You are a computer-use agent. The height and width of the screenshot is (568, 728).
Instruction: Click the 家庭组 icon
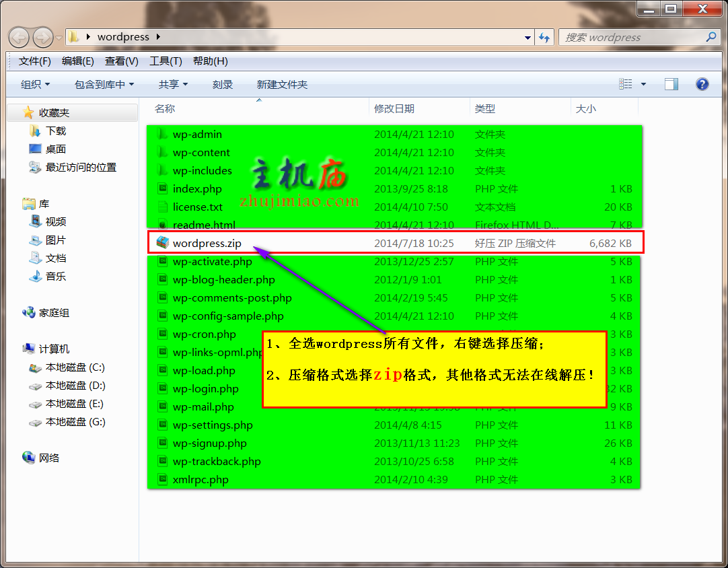(29, 312)
